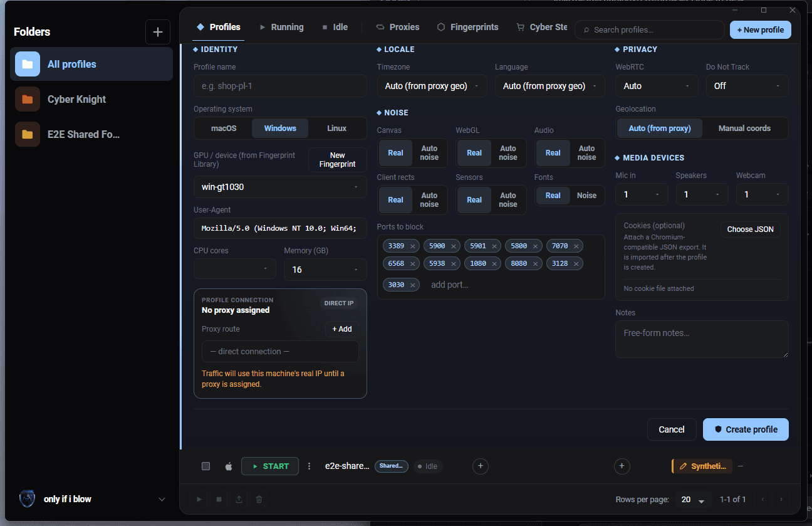Open the All profiles folder
This screenshot has width=812, height=526.
(x=91, y=64)
